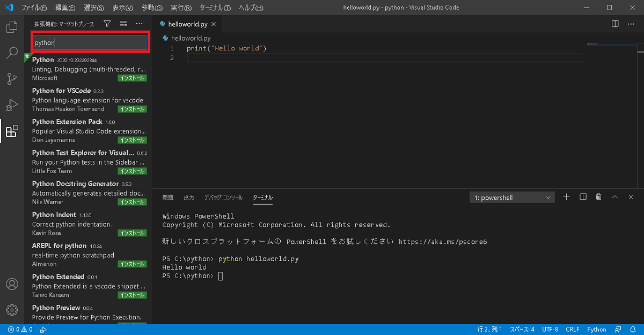Viewport: 644px width, 335px height.
Task: Open the Extensions panel more actions menu
Action: (x=139, y=24)
